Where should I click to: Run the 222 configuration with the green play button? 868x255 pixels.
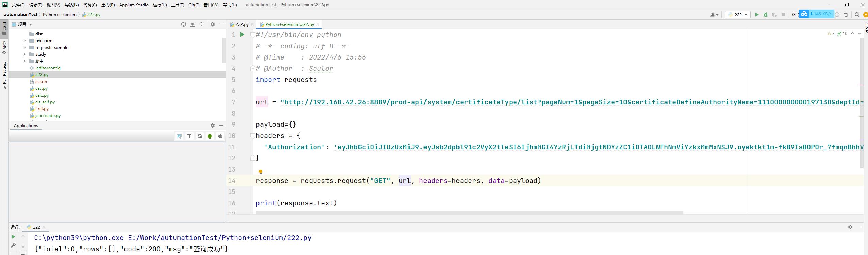point(757,15)
